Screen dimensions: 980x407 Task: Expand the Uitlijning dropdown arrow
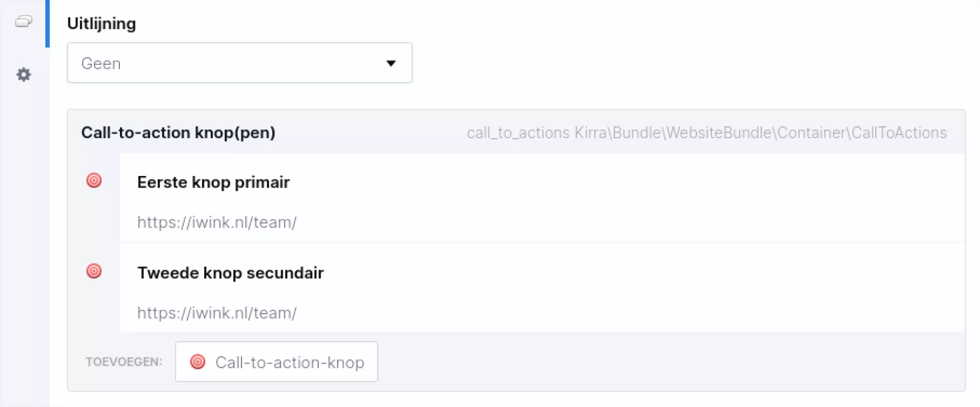391,63
